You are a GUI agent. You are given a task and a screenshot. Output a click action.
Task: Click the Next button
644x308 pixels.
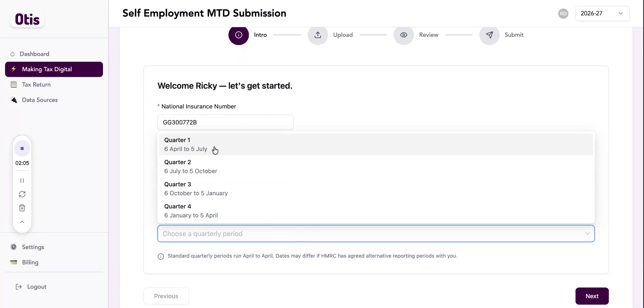[x=592, y=296]
